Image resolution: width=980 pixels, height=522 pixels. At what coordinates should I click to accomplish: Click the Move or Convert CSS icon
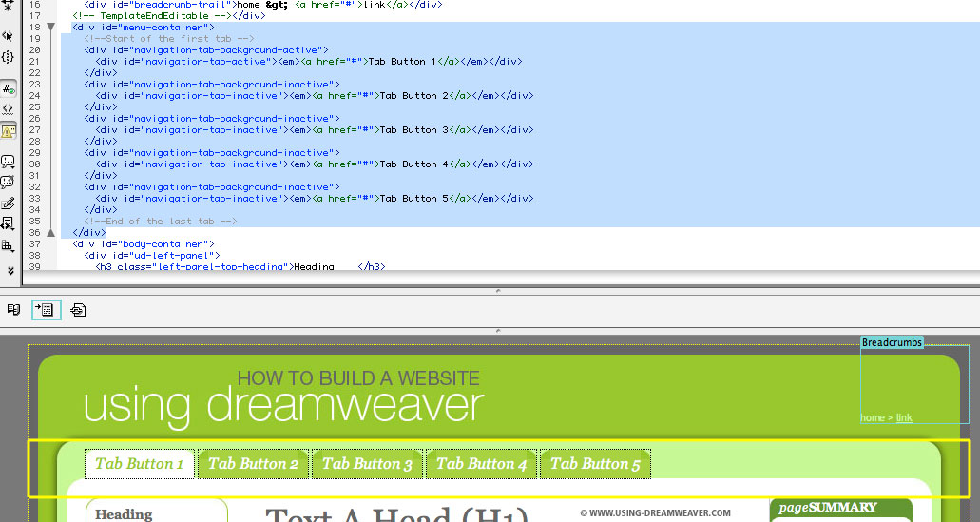(9, 245)
